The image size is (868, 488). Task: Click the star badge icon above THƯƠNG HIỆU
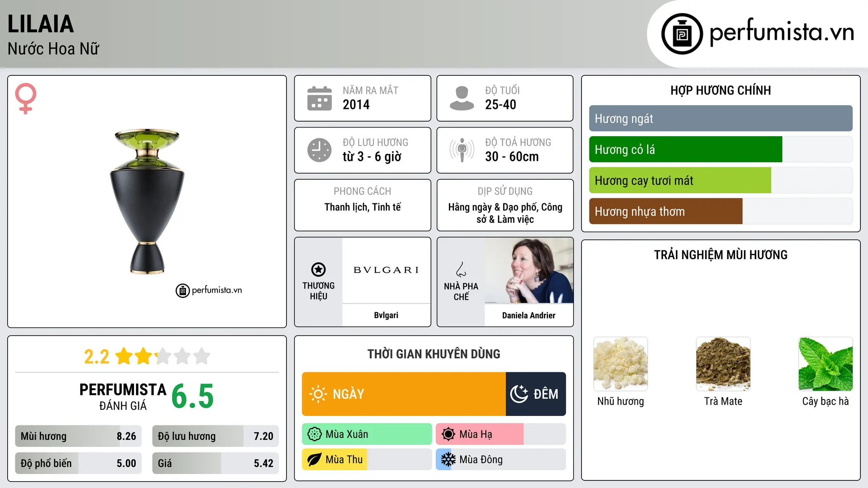[x=318, y=269]
